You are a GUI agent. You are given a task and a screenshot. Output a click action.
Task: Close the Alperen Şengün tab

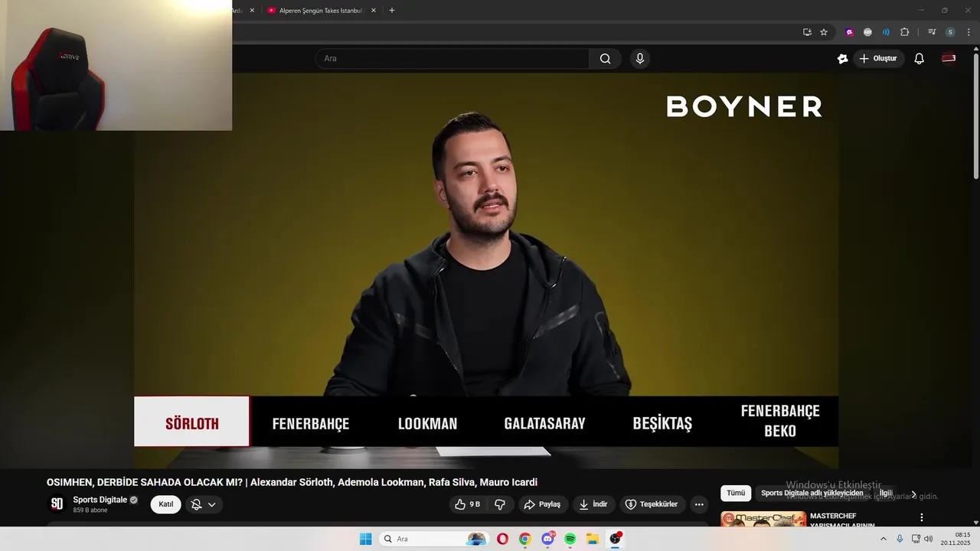(374, 11)
